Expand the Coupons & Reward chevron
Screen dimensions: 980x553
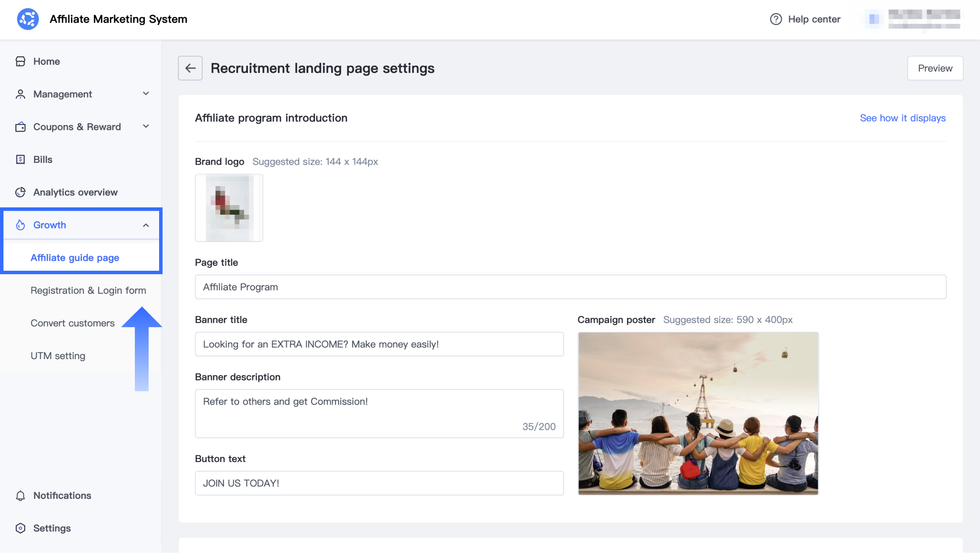(146, 126)
